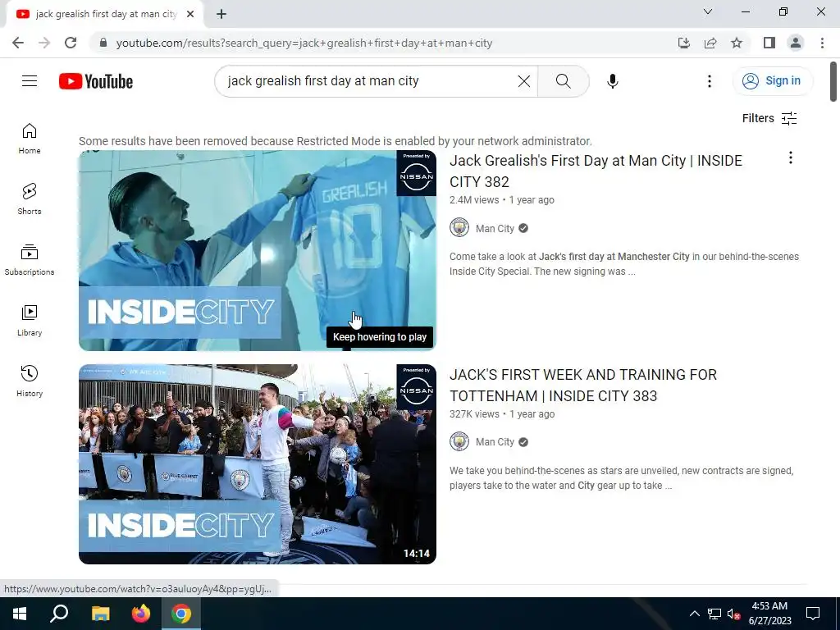
Task: Open title "Jack Grealish's First Day at Man City"
Action: click(x=596, y=171)
